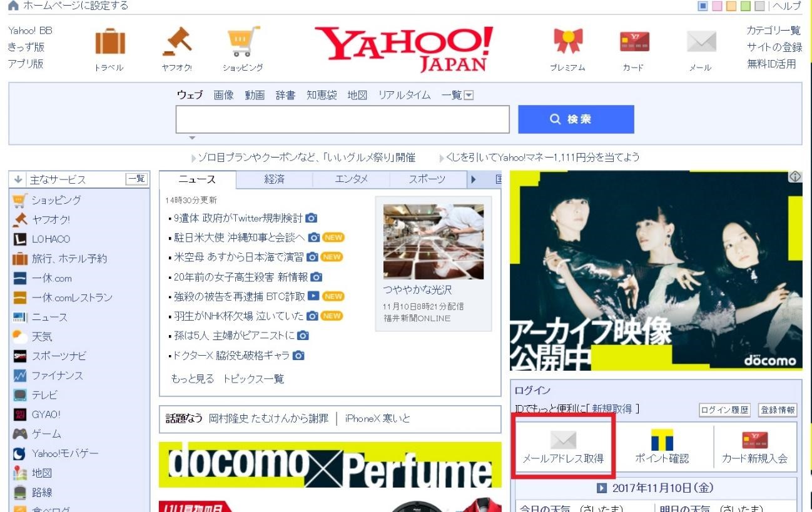This screenshot has height=512, width=812.
Task: Click the home icon for setting homepage
Action: click(x=13, y=6)
